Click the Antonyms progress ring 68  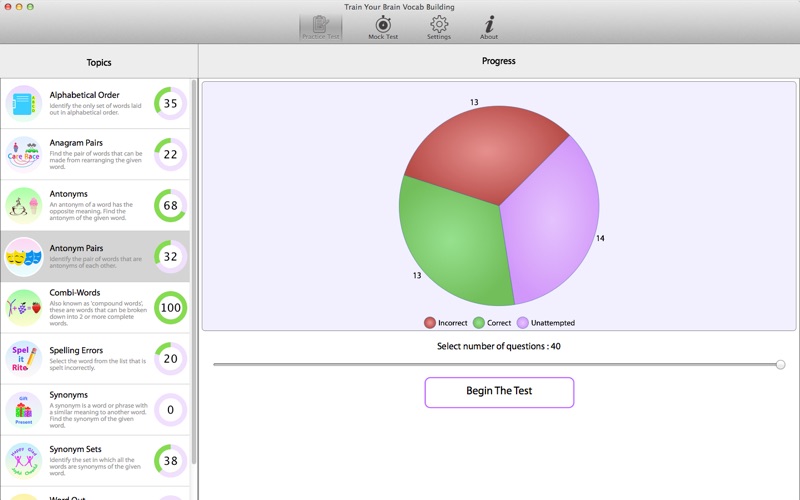[170, 205]
